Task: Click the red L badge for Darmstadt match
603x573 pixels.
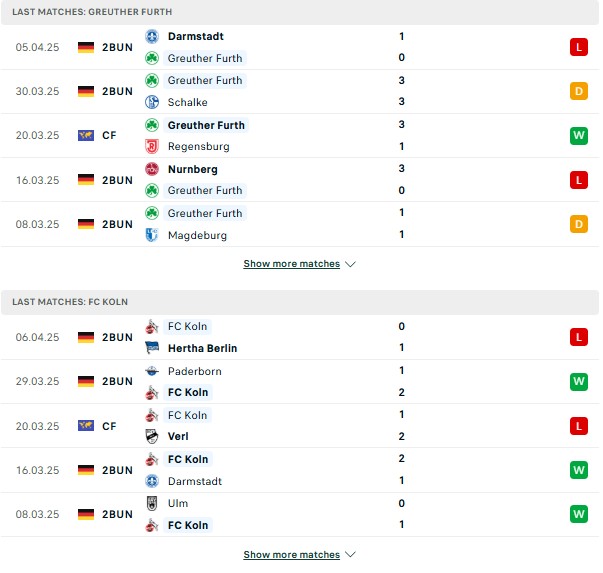Action: 579,47
